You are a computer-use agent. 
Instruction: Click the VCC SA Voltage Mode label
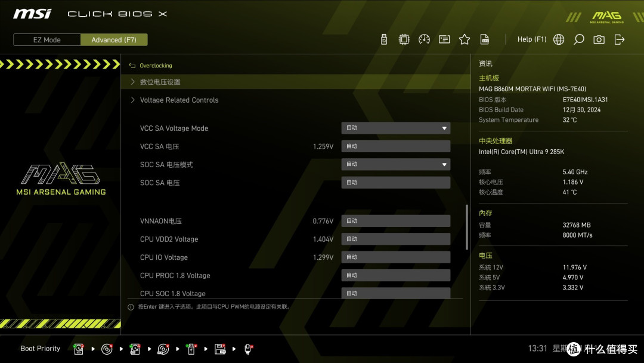174,128
